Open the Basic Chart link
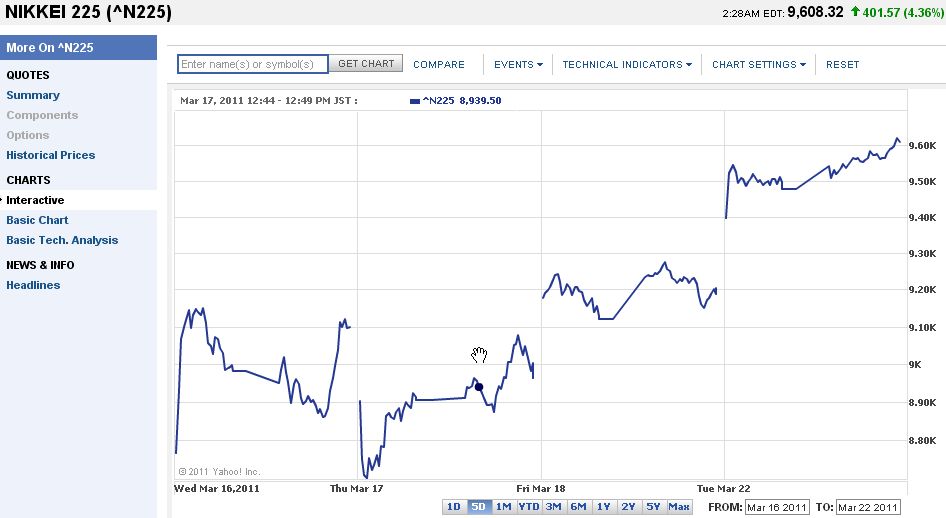946x518 pixels. coord(37,220)
